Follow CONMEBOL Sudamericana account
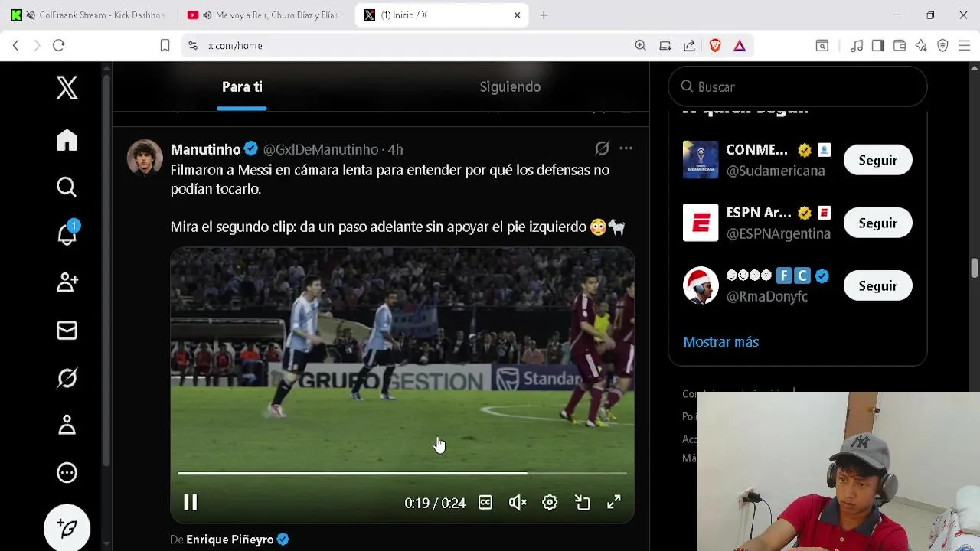The height and width of the screenshot is (551, 980). (877, 160)
